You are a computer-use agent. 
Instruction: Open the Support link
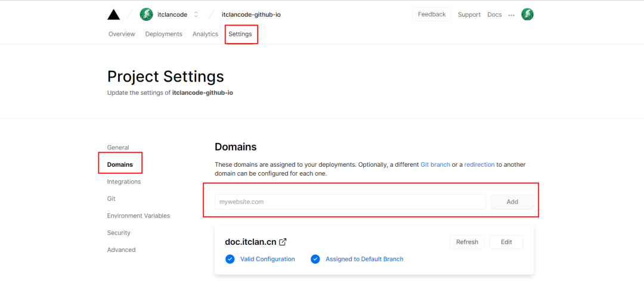point(469,14)
